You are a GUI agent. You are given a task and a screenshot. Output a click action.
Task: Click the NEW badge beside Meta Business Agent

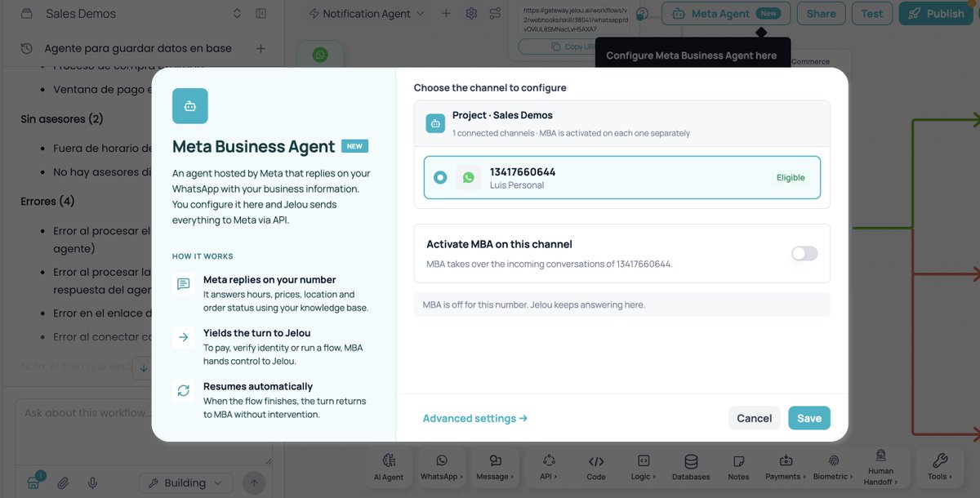[x=354, y=146]
